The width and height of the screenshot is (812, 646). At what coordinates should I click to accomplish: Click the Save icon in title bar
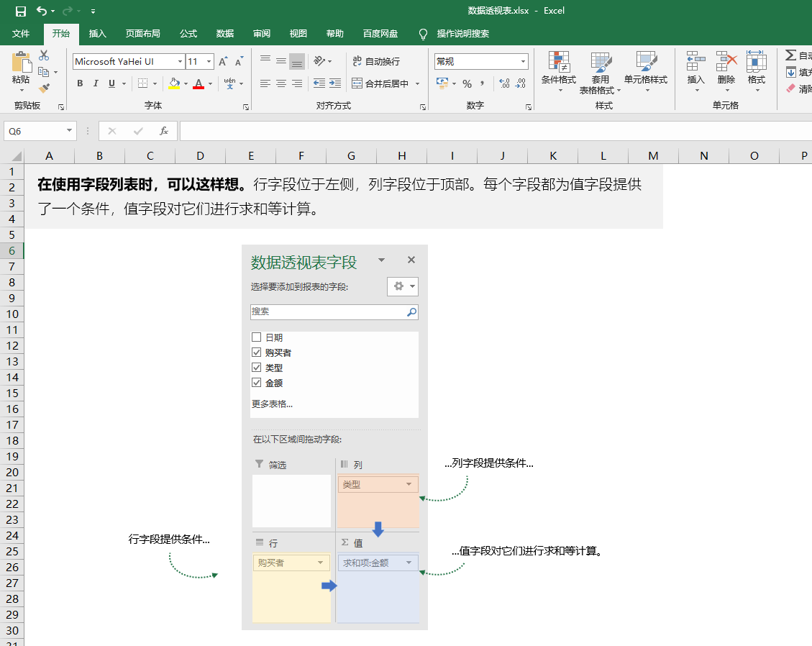(21, 11)
